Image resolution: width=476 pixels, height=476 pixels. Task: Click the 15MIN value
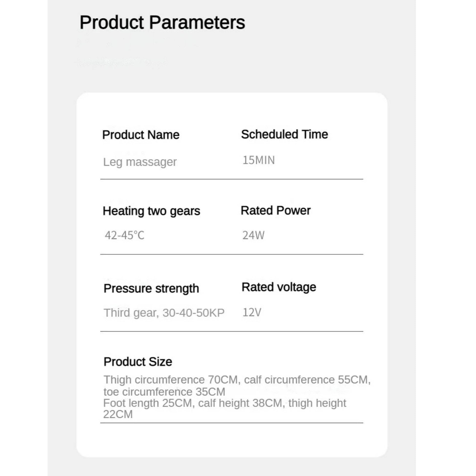tap(259, 160)
